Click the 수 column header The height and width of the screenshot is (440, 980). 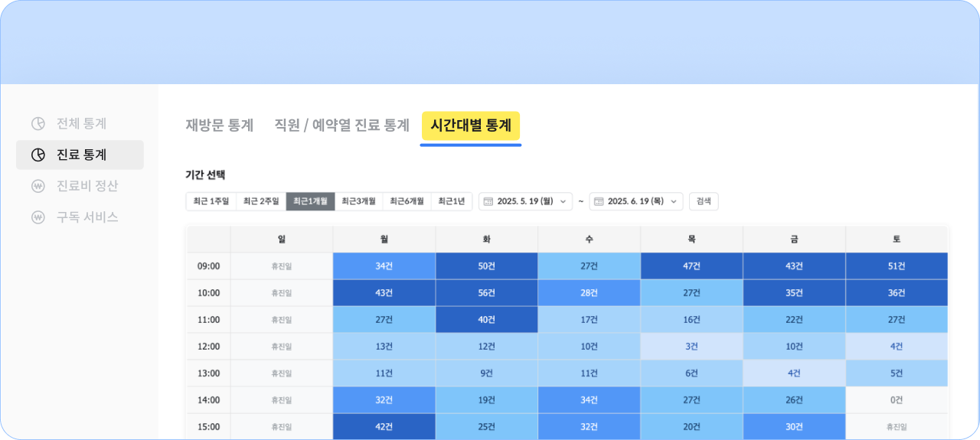[590, 239]
